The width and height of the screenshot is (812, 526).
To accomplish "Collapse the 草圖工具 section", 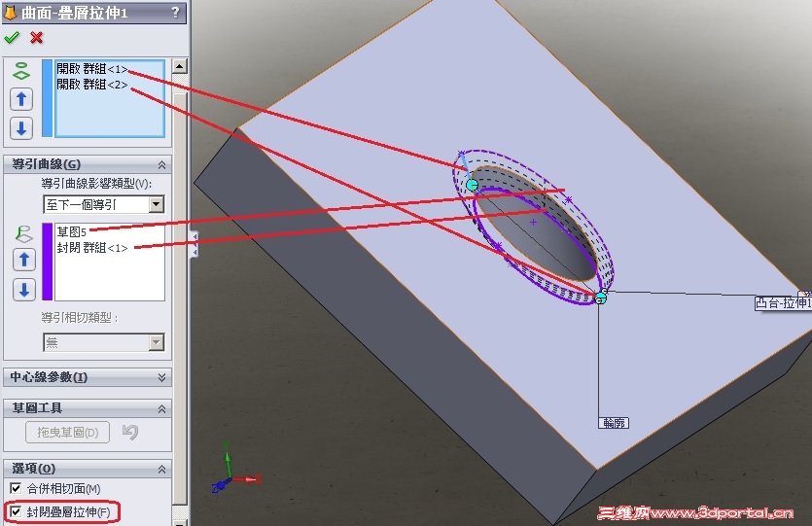I will pyautogui.click(x=161, y=409).
